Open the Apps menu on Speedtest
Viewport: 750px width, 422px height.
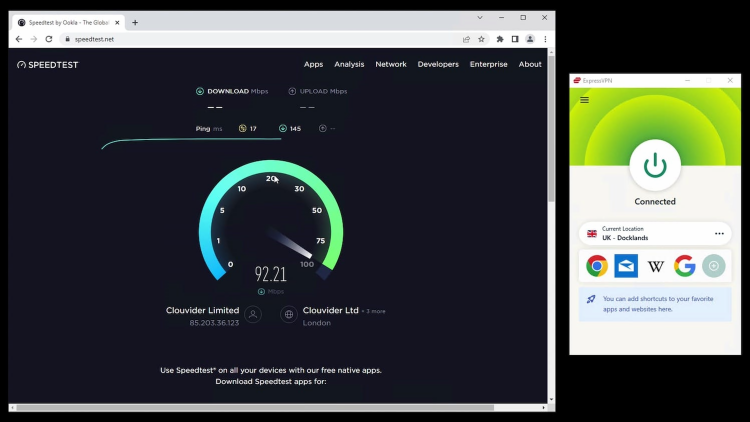coord(313,64)
